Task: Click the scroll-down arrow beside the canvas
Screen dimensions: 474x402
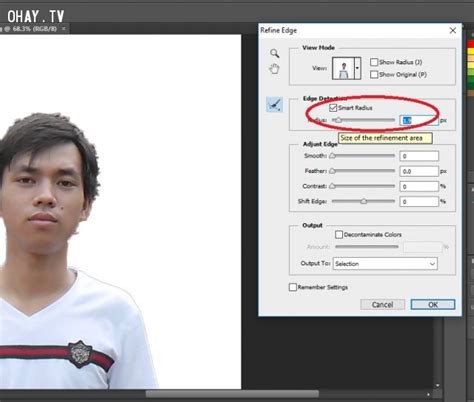Action: tap(437, 385)
